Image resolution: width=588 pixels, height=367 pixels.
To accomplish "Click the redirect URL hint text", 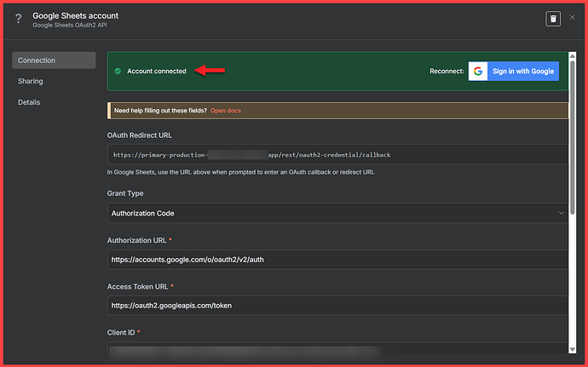I will point(241,172).
